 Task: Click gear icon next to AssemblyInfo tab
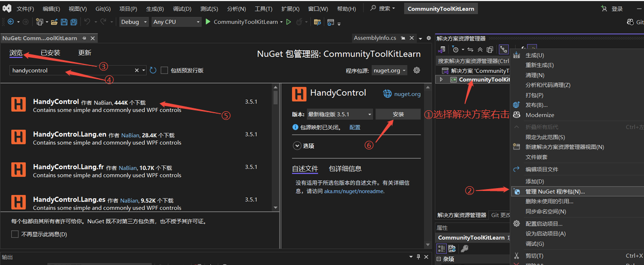[x=429, y=38]
